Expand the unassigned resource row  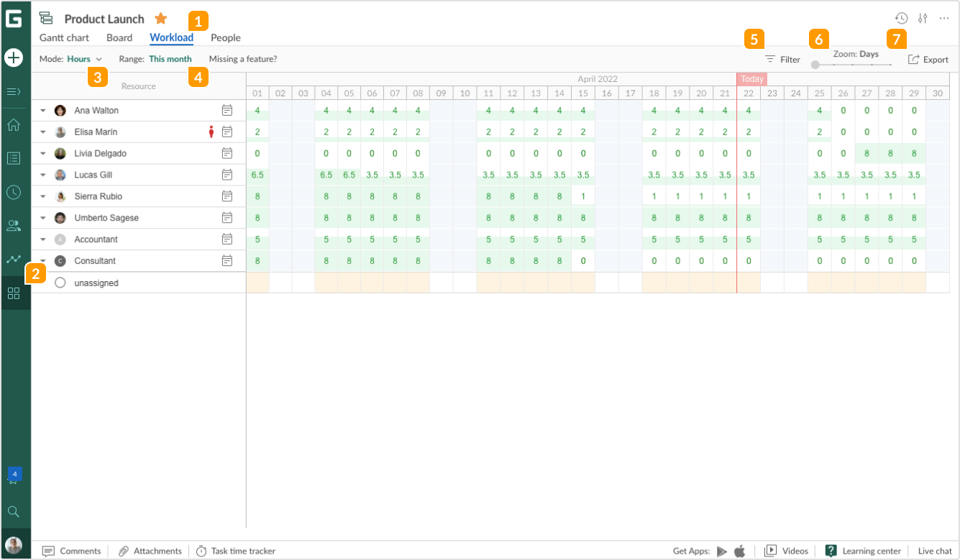tap(42, 283)
